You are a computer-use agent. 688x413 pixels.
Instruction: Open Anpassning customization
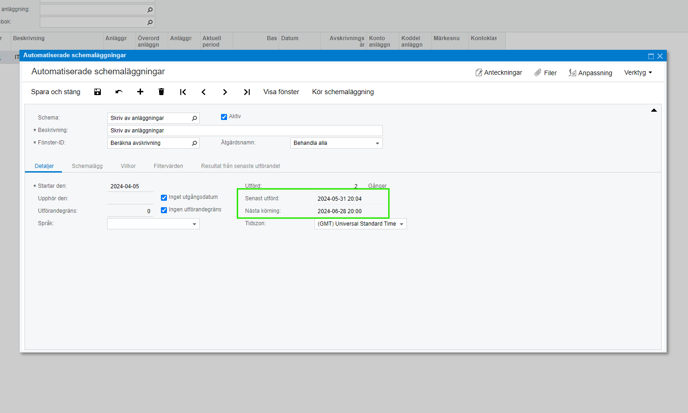point(590,73)
